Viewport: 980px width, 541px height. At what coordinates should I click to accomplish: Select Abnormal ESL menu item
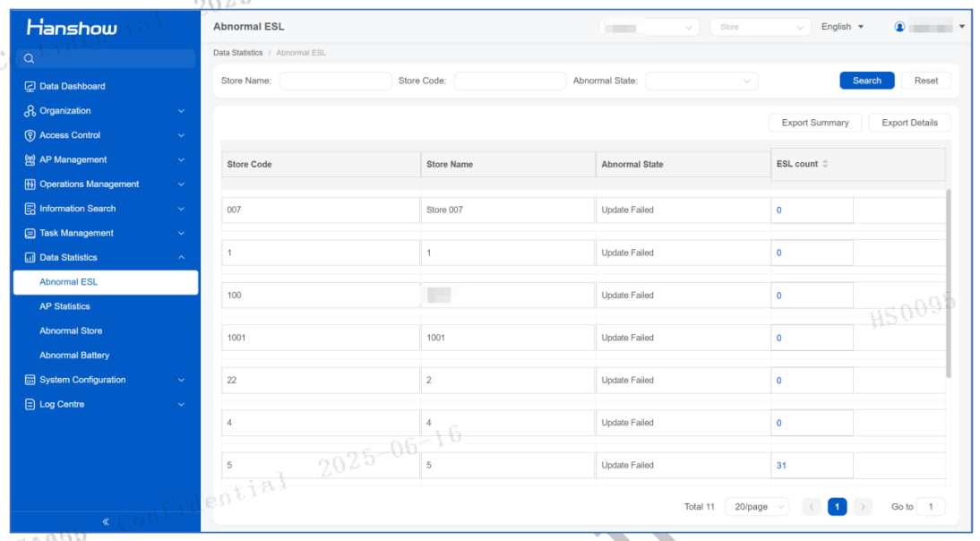[x=106, y=282]
